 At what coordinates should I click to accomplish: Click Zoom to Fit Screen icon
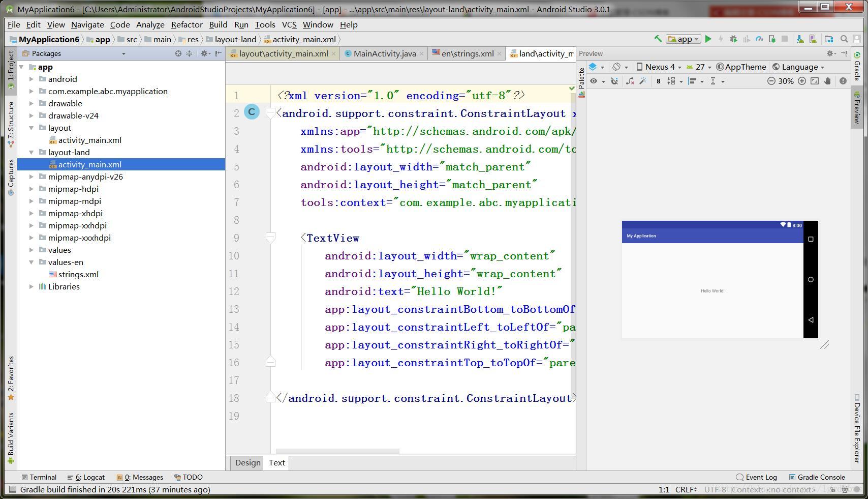pyautogui.click(x=815, y=81)
